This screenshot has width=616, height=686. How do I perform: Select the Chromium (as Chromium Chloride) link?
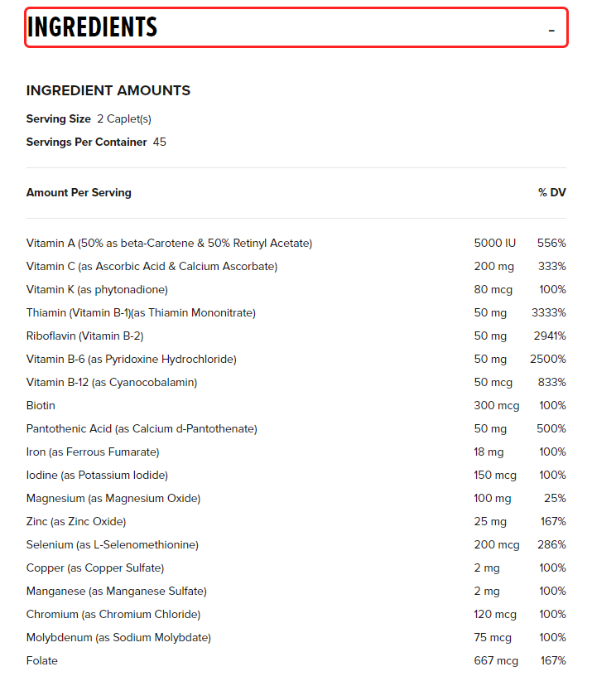point(112,614)
